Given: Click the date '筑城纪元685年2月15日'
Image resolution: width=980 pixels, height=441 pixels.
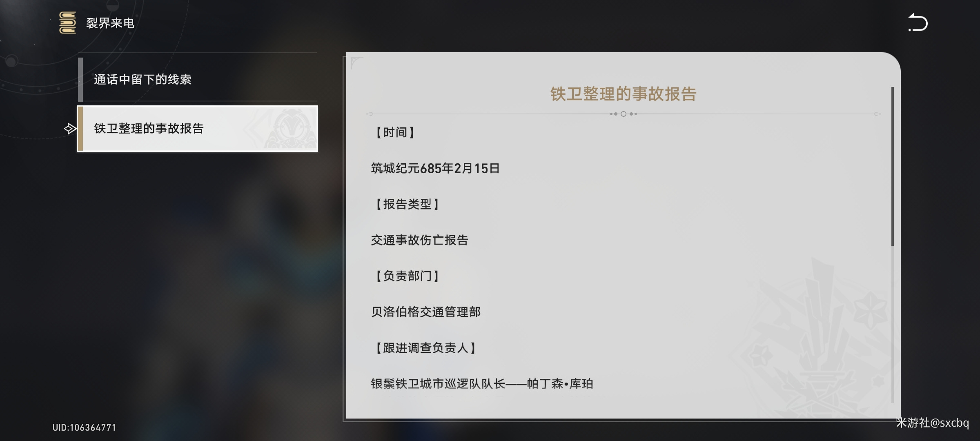Looking at the screenshot, I should click(435, 168).
